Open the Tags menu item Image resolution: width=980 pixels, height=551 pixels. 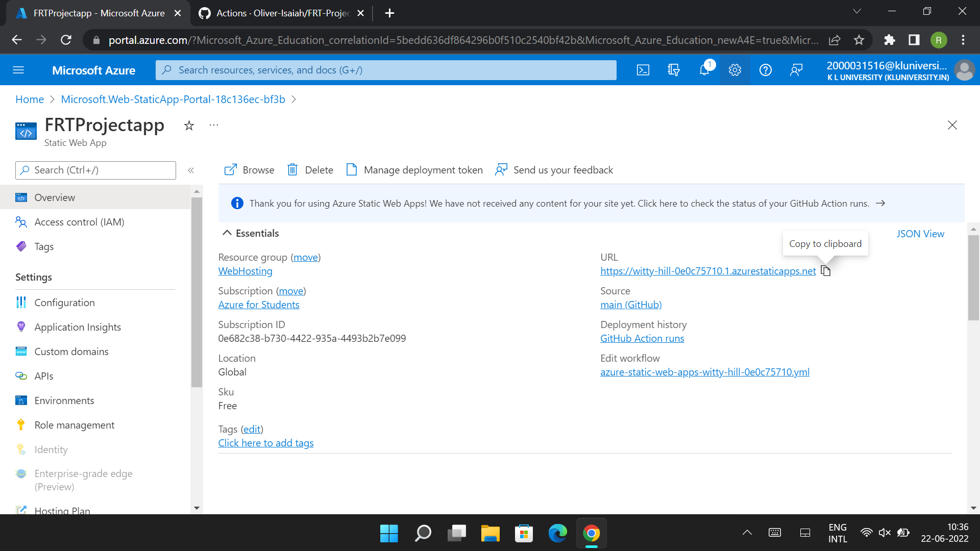(x=95, y=246)
